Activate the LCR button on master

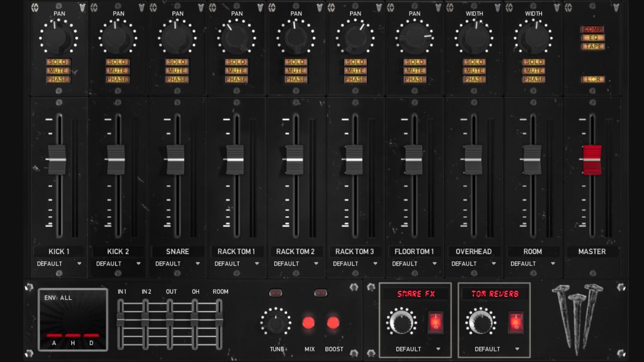594,78
